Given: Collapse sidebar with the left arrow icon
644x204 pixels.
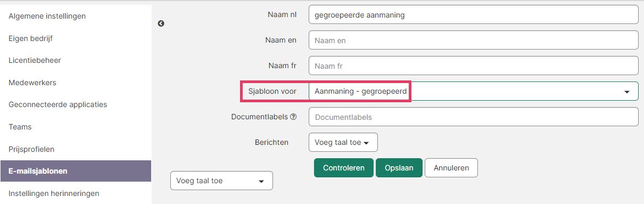Looking at the screenshot, I should click(x=161, y=23).
